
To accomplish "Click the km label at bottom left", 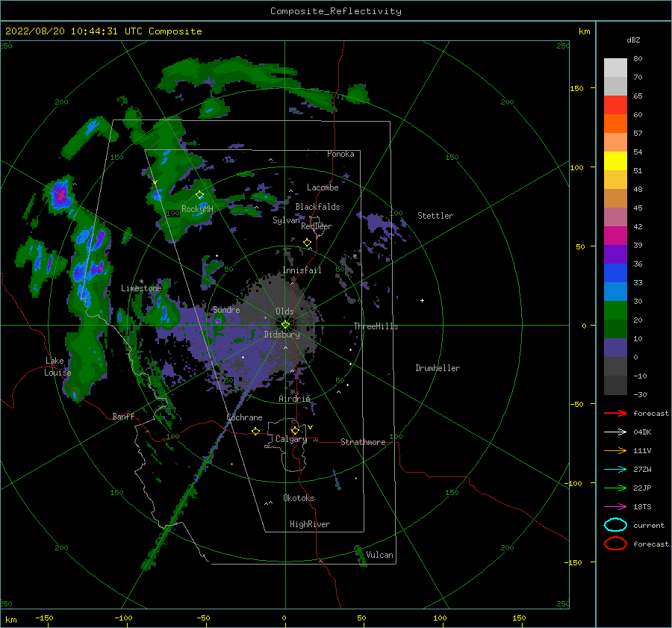I will tap(10, 620).
